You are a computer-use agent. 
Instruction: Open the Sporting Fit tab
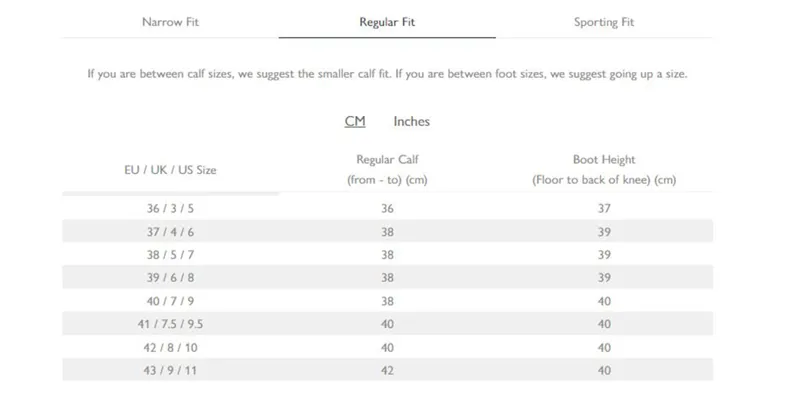604,22
